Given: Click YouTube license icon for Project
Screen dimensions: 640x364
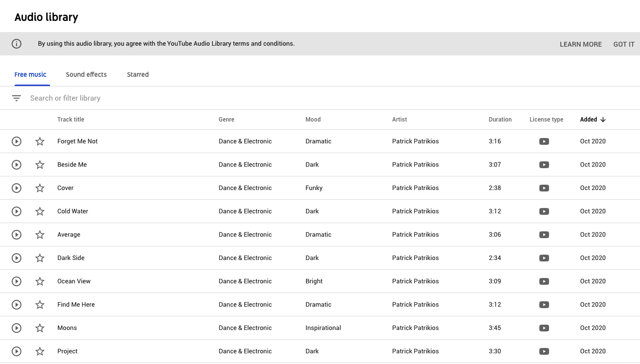Looking at the screenshot, I should [x=544, y=351].
